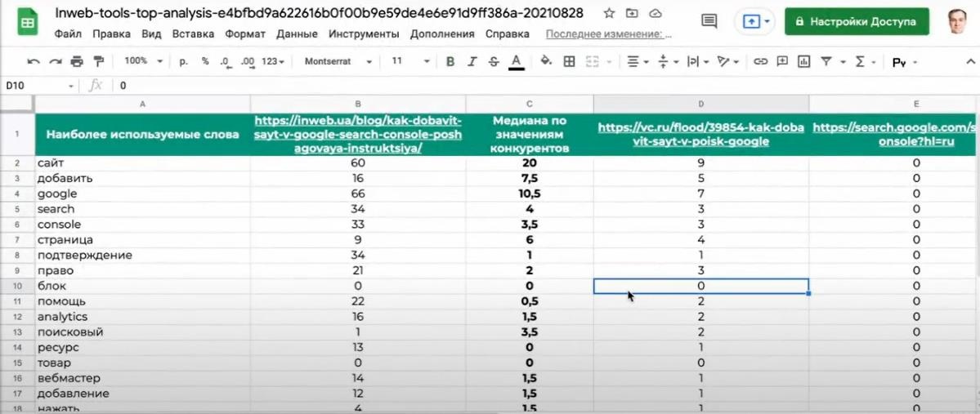Click the insert link icon
The width and height of the screenshot is (980, 414).
click(760, 62)
